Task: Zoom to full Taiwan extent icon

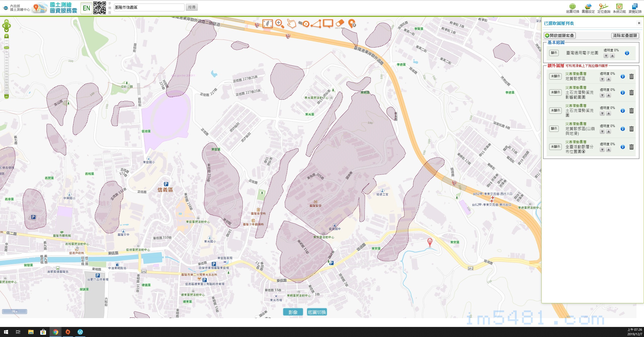Action: tap(267, 24)
